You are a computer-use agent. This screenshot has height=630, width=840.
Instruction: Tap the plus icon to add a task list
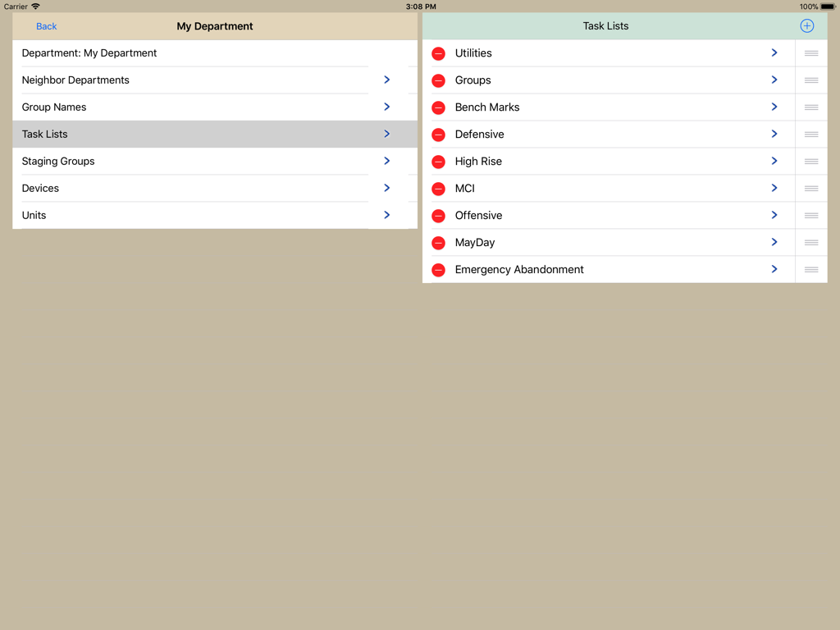806,25
